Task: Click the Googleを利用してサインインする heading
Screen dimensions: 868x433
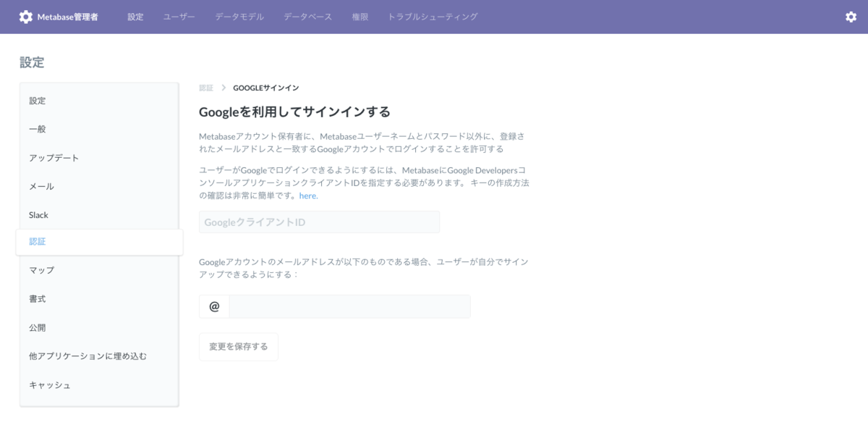Action: pos(294,112)
